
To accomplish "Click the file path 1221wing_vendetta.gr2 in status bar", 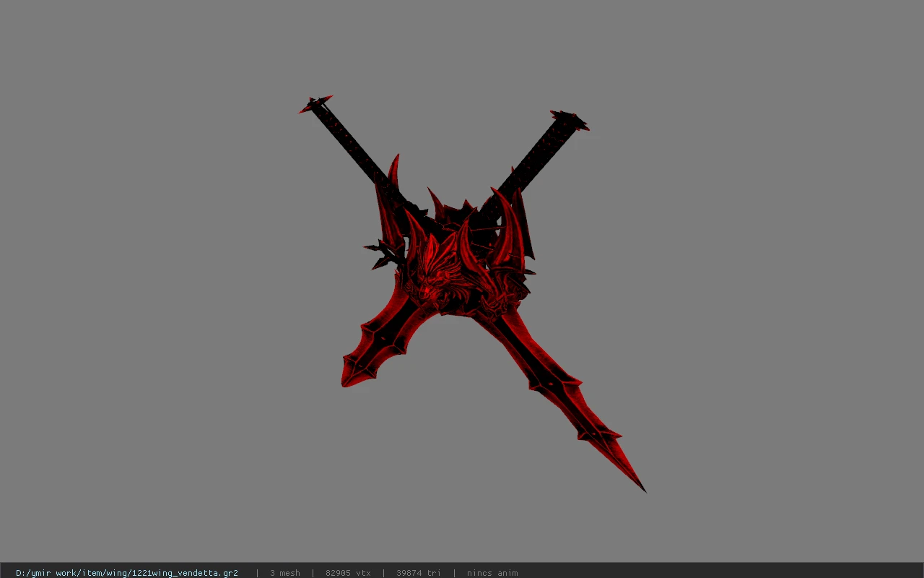I will pos(127,573).
